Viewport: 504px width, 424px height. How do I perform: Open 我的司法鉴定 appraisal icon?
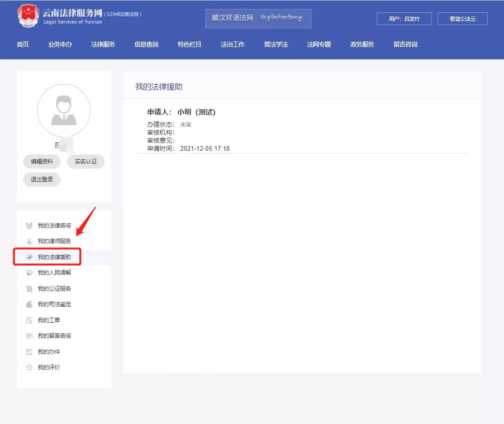(29, 304)
